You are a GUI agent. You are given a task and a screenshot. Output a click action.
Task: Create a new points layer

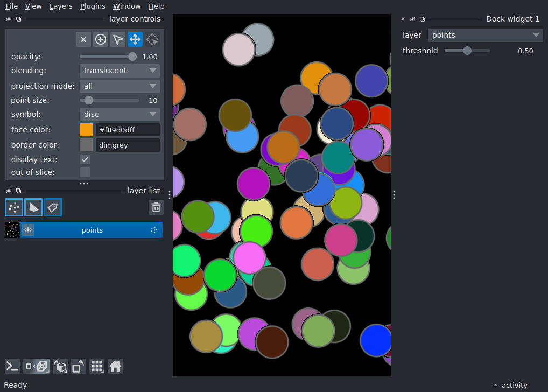tap(14, 207)
